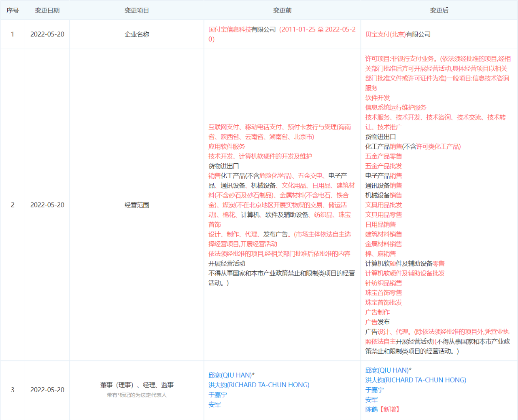The width and height of the screenshot is (518, 420).
Task: Click the 日用品销售 line
Action: click(380, 224)
